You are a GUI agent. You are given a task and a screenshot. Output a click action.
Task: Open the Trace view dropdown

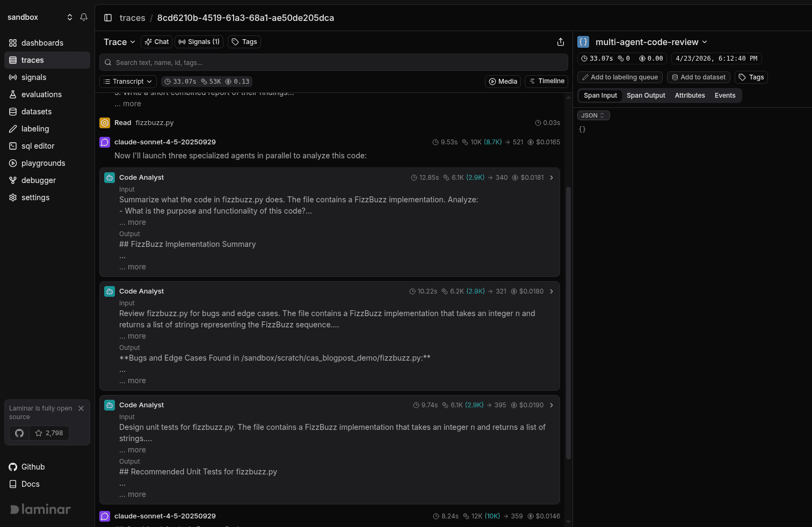point(119,41)
